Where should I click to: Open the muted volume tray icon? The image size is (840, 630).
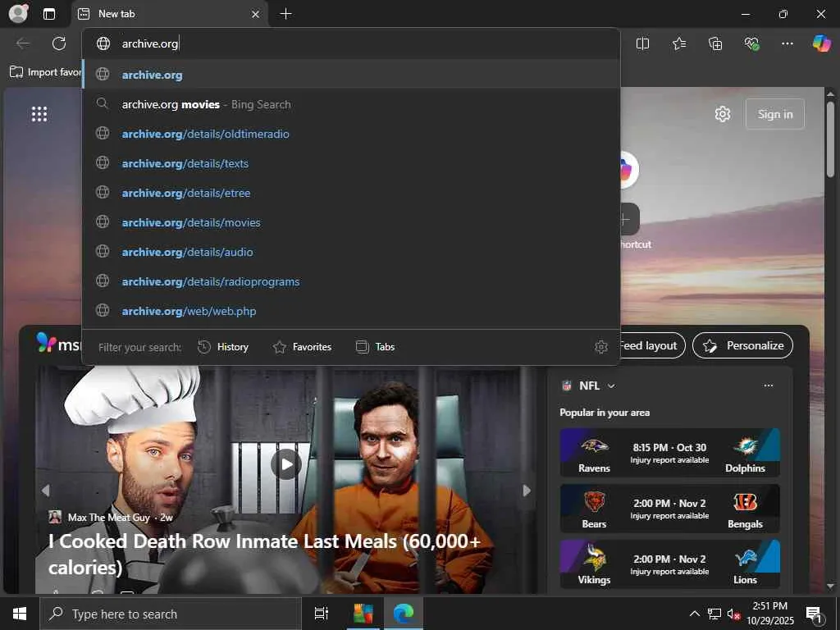coord(733,614)
